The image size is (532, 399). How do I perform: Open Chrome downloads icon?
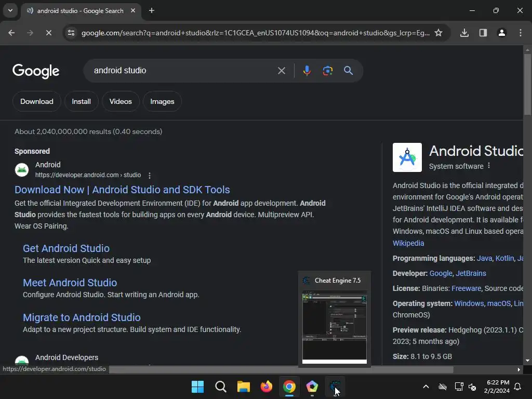pyautogui.click(x=464, y=33)
